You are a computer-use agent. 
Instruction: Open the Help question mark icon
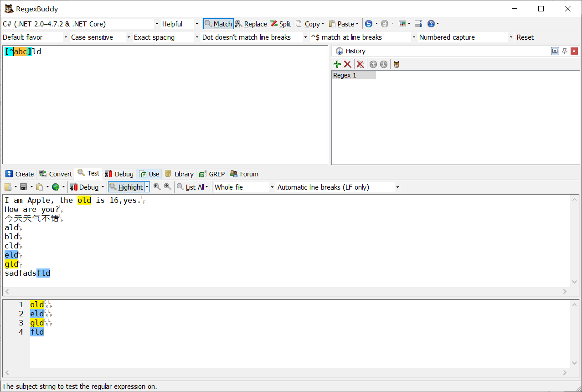point(431,24)
